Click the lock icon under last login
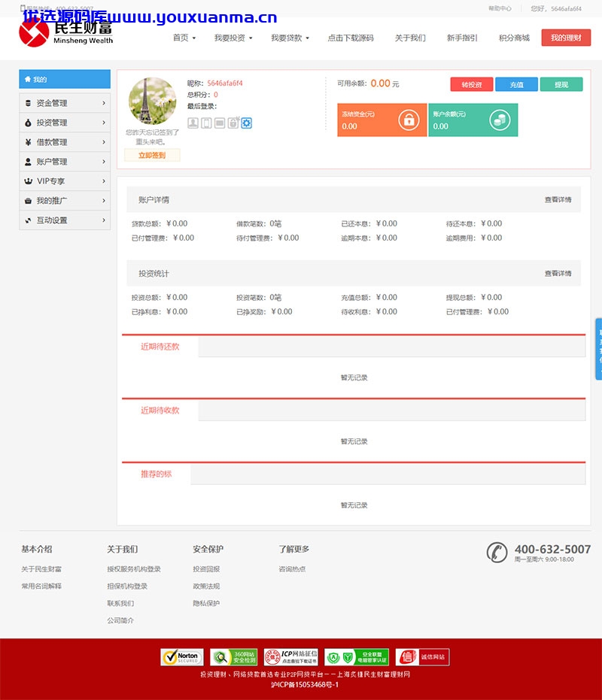The width and height of the screenshot is (602, 700). 233,123
